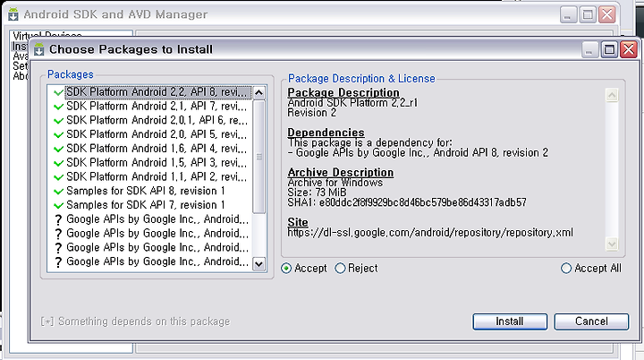
Task: Click the Install button
Action: [510, 321]
